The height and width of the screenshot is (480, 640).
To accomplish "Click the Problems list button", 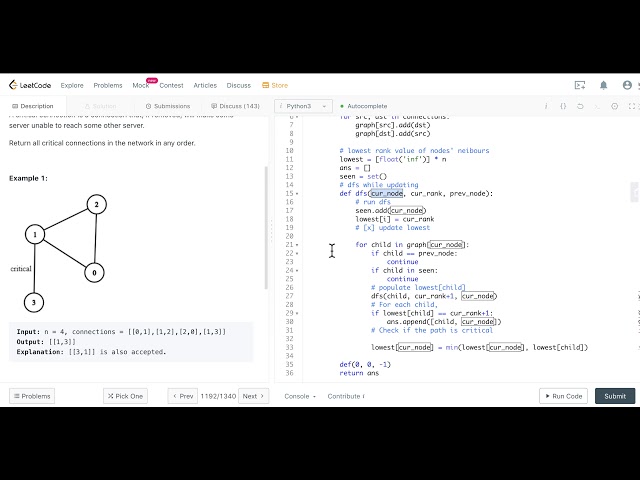I will tap(32, 396).
